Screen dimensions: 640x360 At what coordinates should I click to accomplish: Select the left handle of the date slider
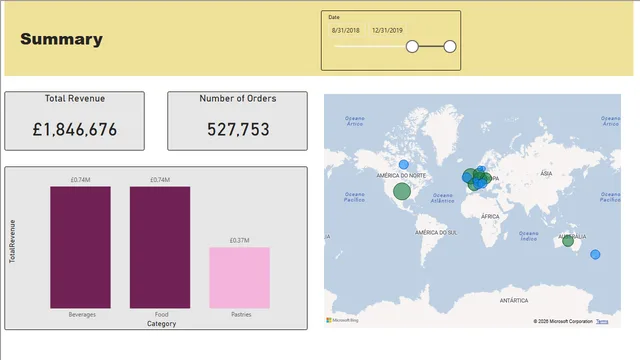(412, 47)
